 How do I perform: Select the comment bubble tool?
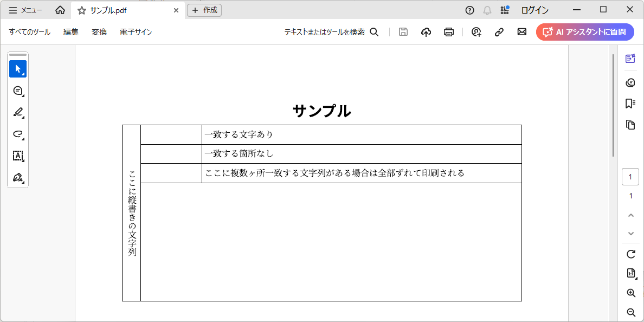click(18, 91)
